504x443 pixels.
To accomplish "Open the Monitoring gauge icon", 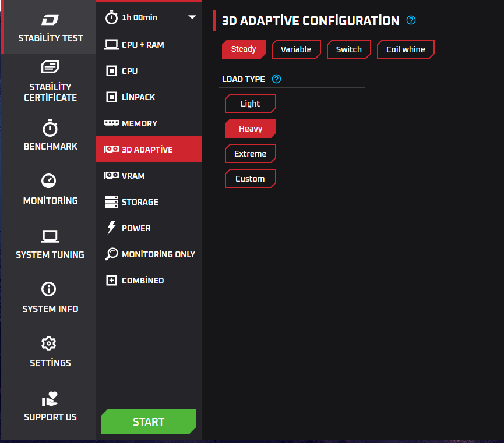I will click(48, 180).
